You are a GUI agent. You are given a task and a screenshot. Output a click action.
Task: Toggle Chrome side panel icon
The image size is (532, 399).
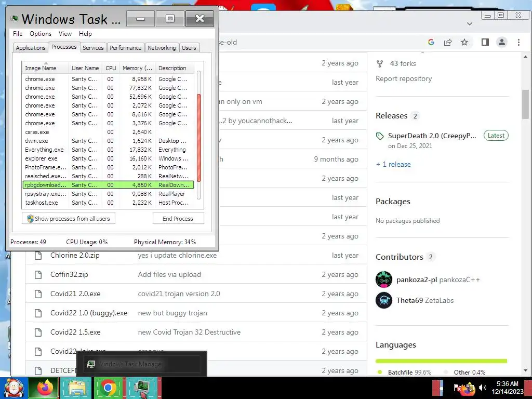coord(485,42)
